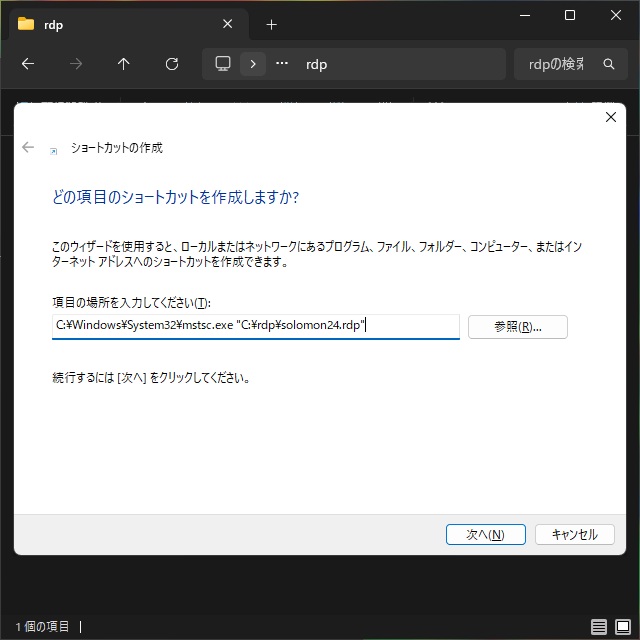
Task: Go back in the Explorer window
Action: [x=28, y=64]
